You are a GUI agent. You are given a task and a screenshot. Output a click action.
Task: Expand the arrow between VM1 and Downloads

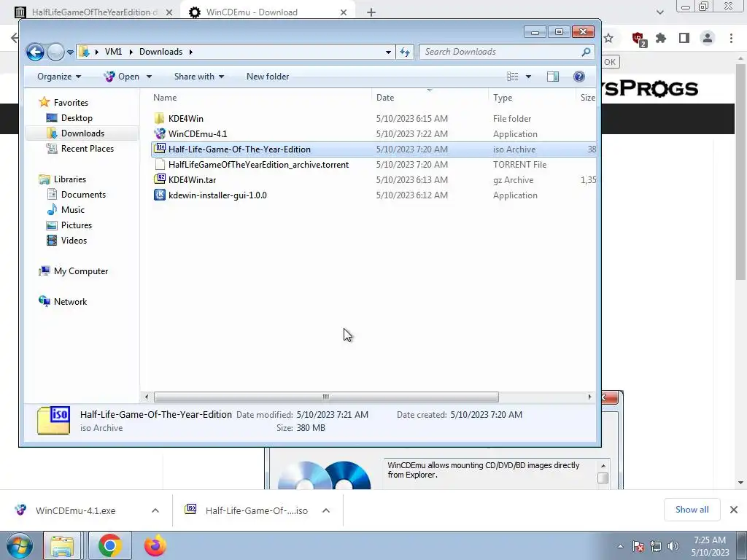[131, 52]
